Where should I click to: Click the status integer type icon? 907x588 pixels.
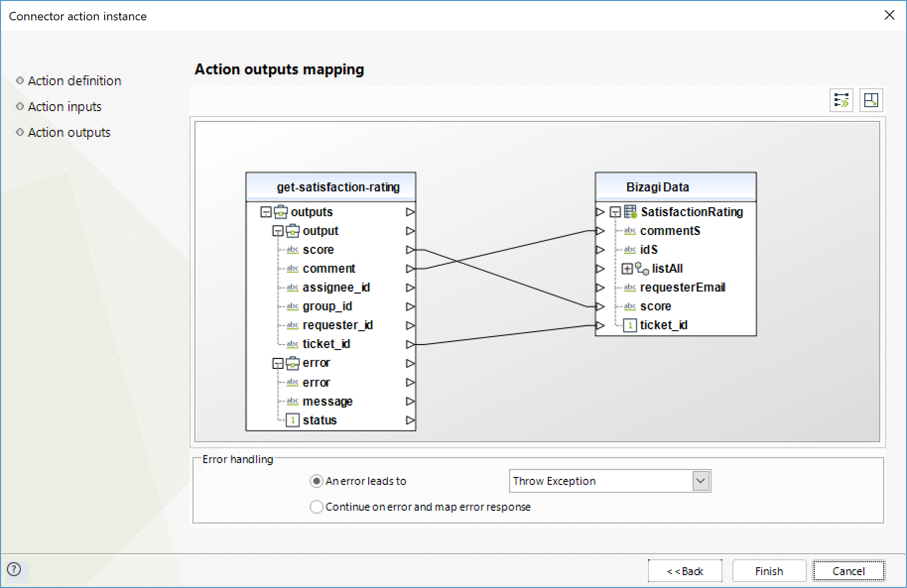[293, 420]
